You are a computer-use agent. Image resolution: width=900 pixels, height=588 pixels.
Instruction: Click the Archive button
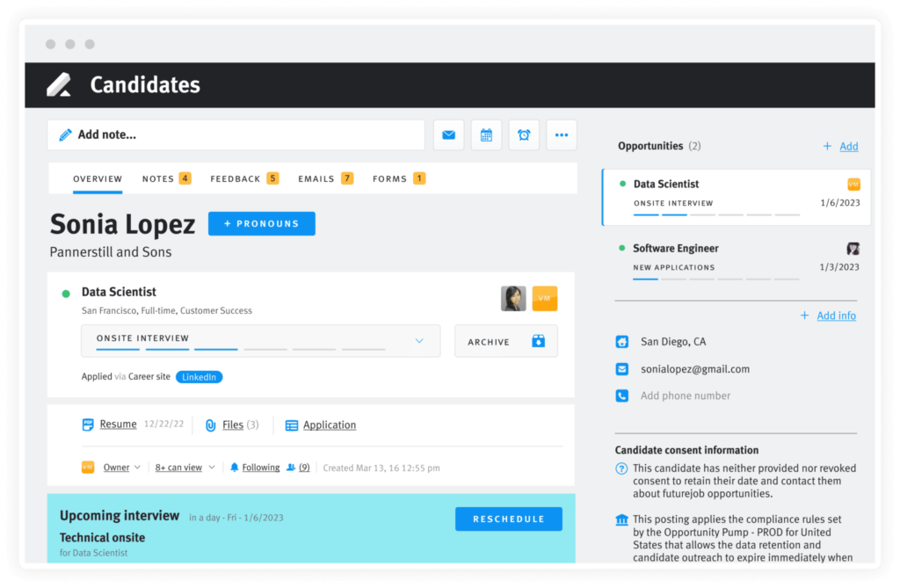[x=506, y=341]
